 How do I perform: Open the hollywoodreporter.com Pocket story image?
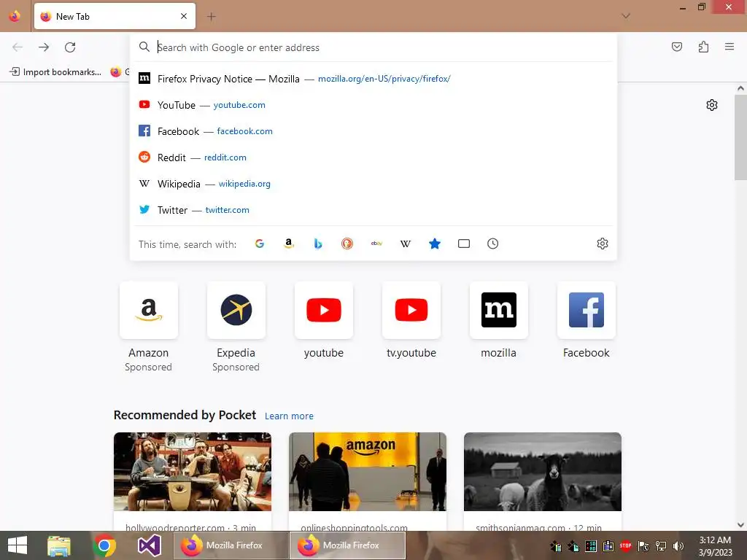pyautogui.click(x=193, y=472)
